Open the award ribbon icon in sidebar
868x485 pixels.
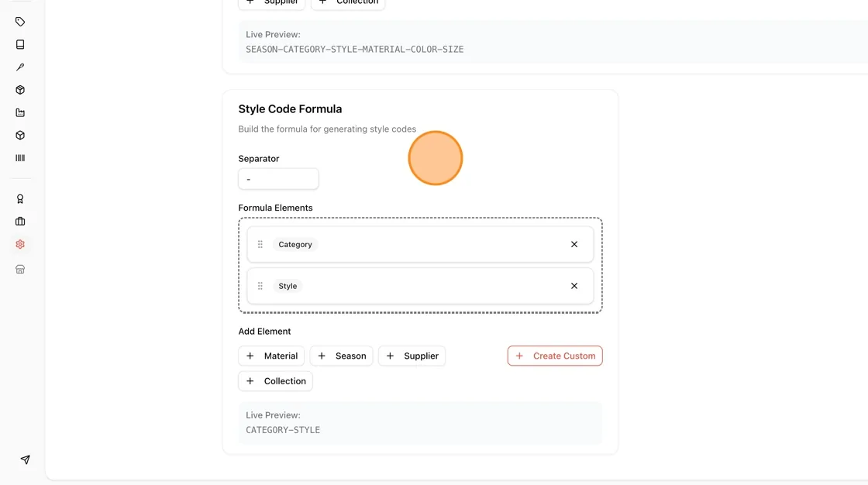tap(20, 199)
